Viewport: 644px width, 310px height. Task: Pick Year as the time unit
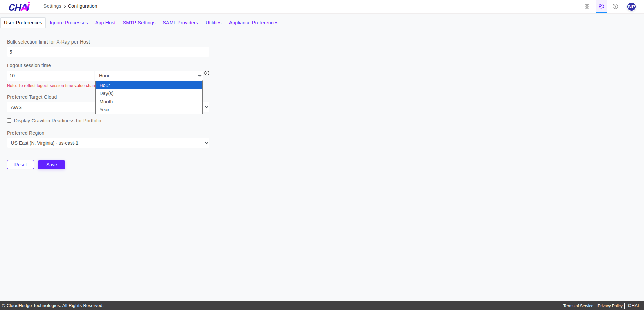pyautogui.click(x=104, y=110)
